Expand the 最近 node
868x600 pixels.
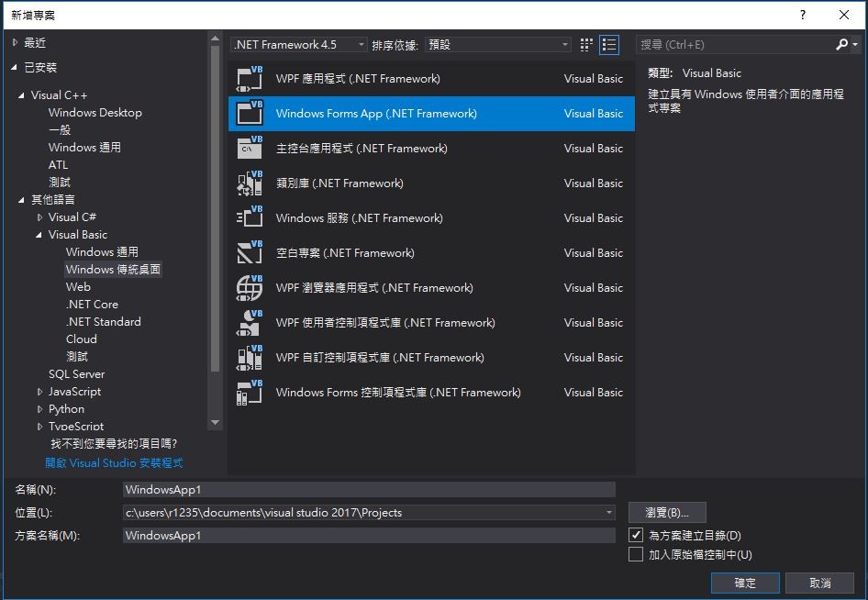pos(15,42)
